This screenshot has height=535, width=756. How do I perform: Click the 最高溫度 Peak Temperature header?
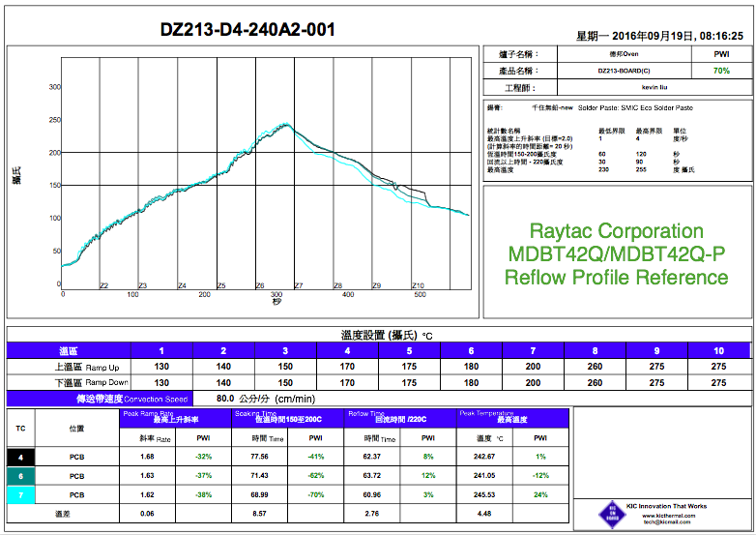pyautogui.click(x=512, y=418)
